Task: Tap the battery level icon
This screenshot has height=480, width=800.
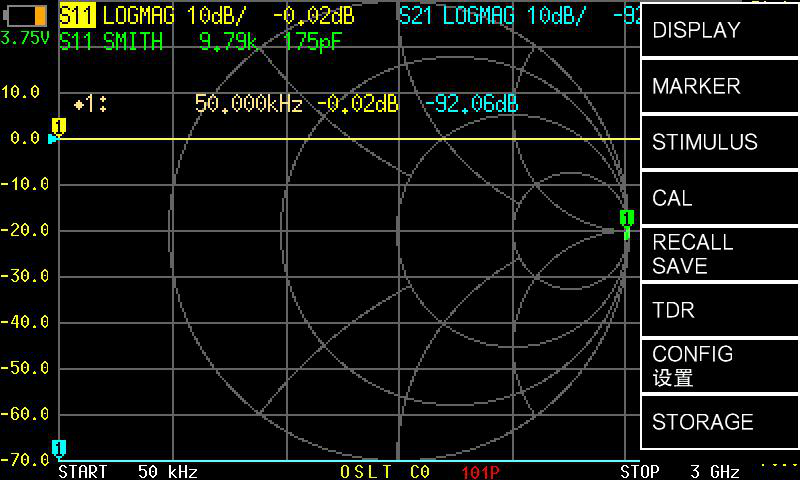Action: [26, 16]
